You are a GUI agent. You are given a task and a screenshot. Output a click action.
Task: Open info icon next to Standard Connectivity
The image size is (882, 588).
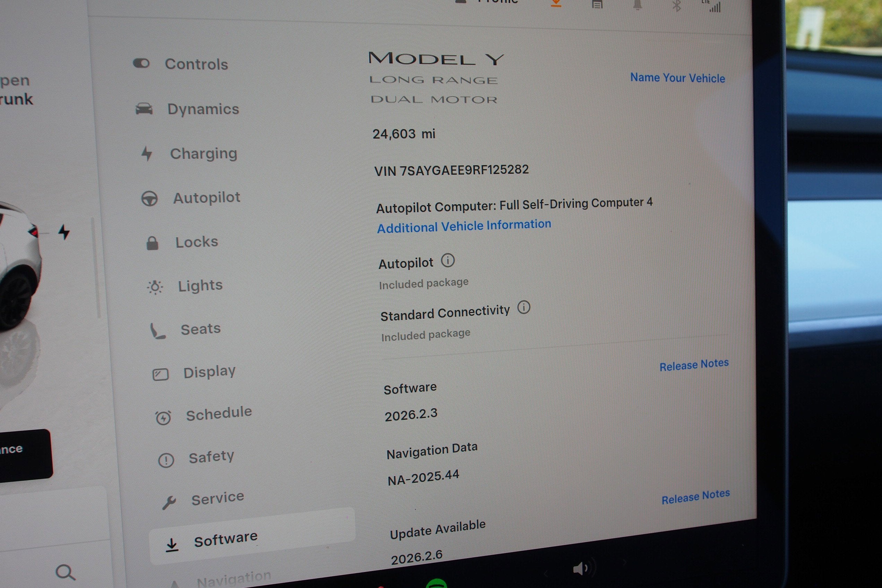click(x=524, y=307)
